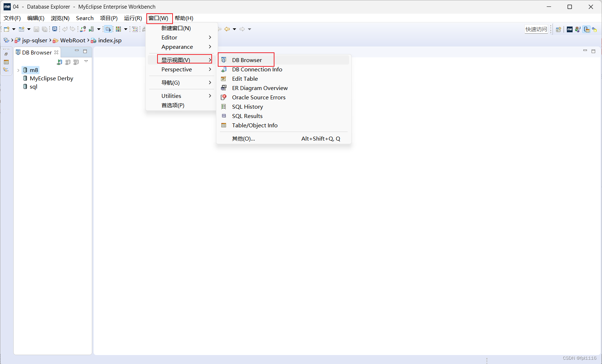Choose DB Browser in the view submenu
The height and width of the screenshot is (364, 602).
click(x=284, y=60)
